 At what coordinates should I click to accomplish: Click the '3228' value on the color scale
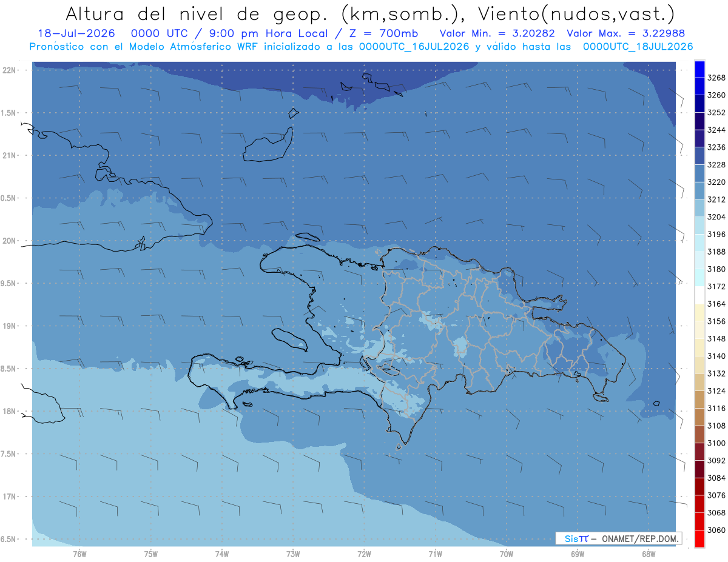(x=716, y=165)
